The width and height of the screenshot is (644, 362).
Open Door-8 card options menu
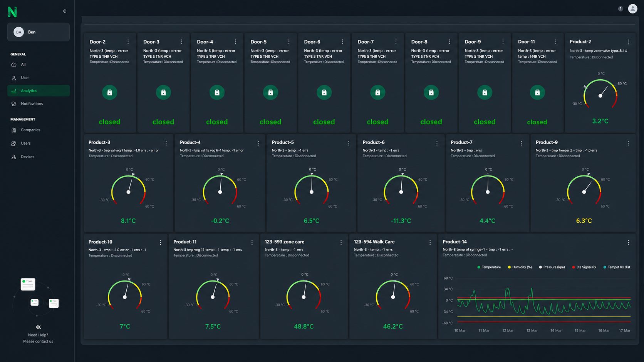[449, 42]
